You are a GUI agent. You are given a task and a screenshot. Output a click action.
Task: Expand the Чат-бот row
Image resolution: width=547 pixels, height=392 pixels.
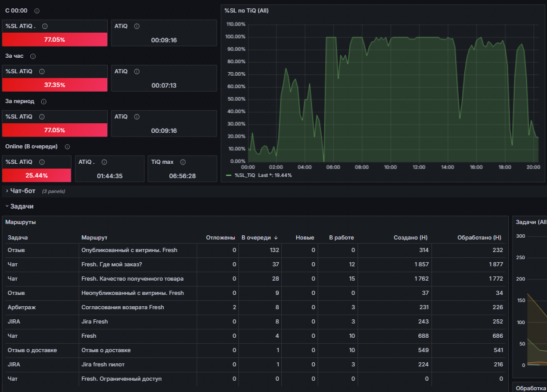point(21,191)
